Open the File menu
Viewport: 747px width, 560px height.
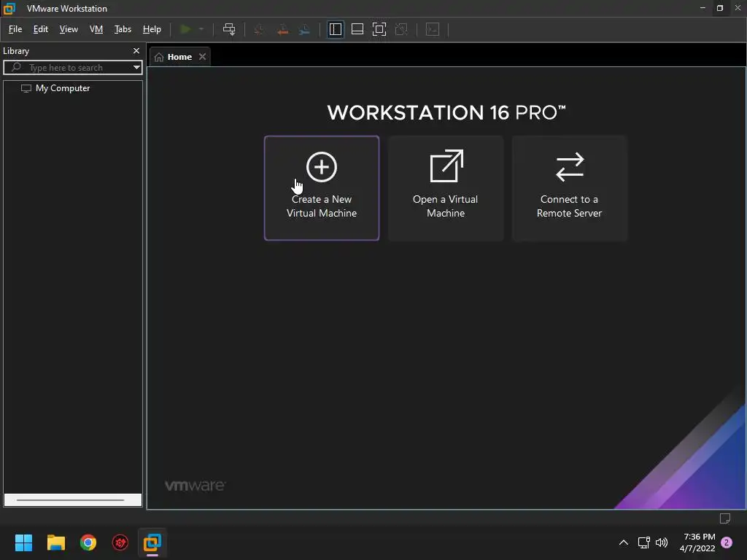15,29
